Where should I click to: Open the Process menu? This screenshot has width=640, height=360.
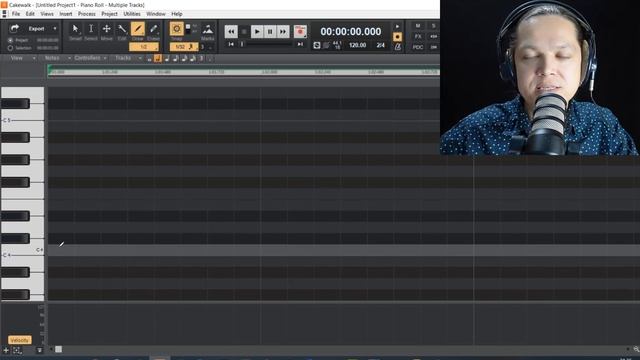(87, 14)
